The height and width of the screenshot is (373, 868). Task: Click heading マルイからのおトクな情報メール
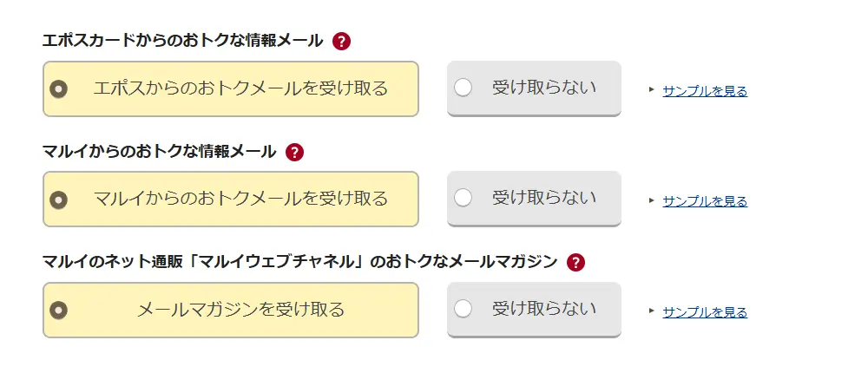159,152
